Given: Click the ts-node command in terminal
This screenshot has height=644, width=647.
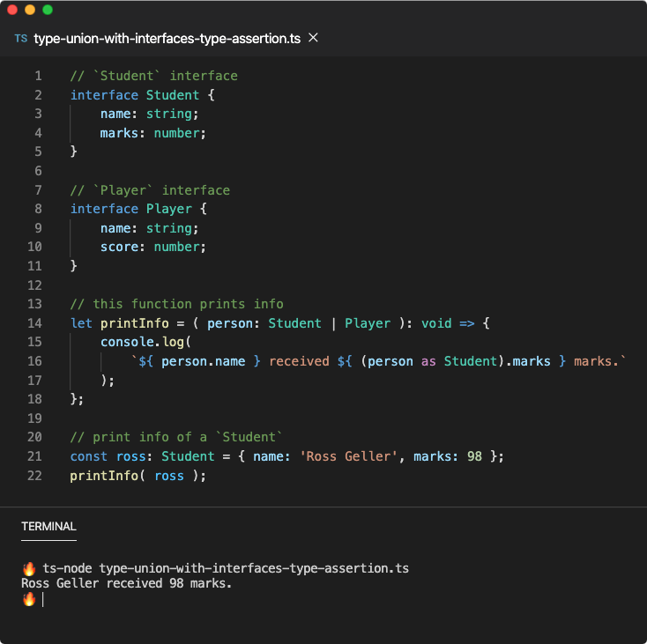Looking at the screenshot, I should point(226,568).
